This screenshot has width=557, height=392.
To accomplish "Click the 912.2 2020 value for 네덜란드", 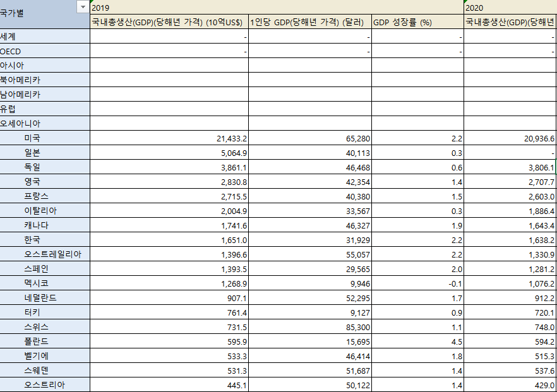I will pyautogui.click(x=510, y=298).
